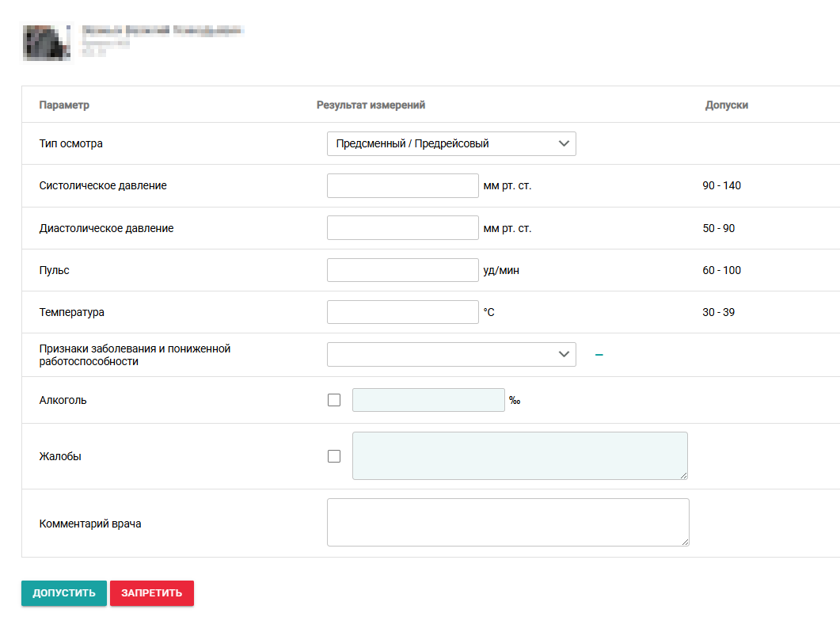Click the Диастолическое давление label
Image resolution: width=840 pixels, height=617 pixels.
pyautogui.click(x=106, y=228)
